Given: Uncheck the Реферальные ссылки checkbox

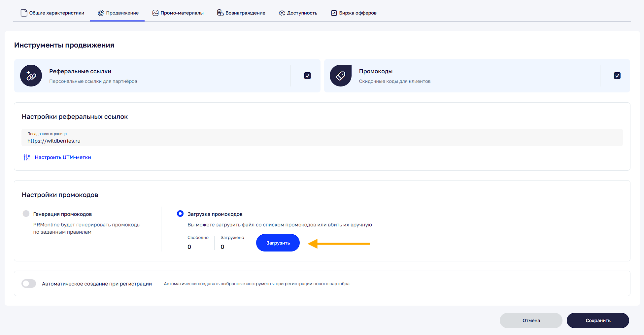Looking at the screenshot, I should [x=307, y=76].
